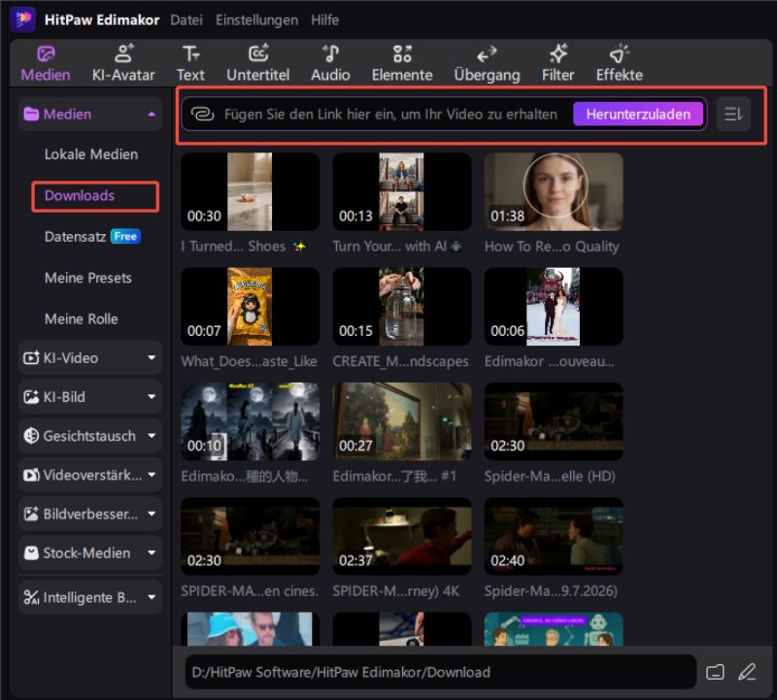The width and height of the screenshot is (777, 700).
Task: Open the Filter tab
Action: point(557,63)
